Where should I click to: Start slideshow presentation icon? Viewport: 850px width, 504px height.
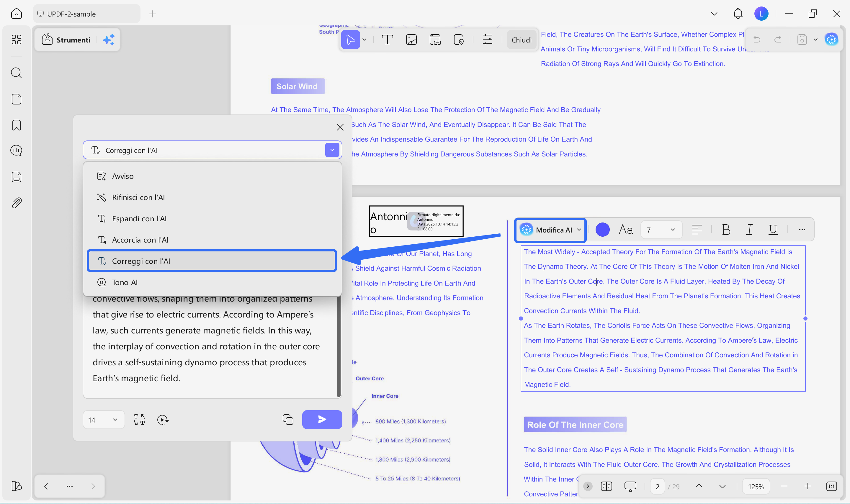(x=630, y=486)
